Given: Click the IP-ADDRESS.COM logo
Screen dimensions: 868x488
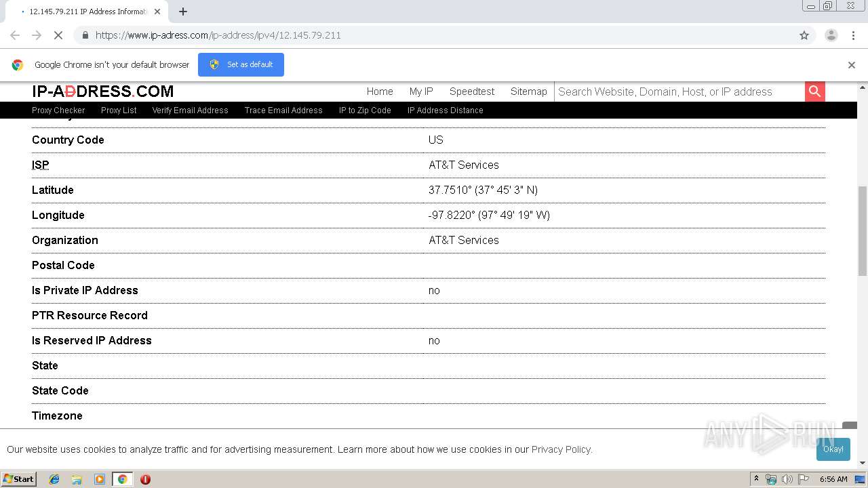Looking at the screenshot, I should coord(102,91).
